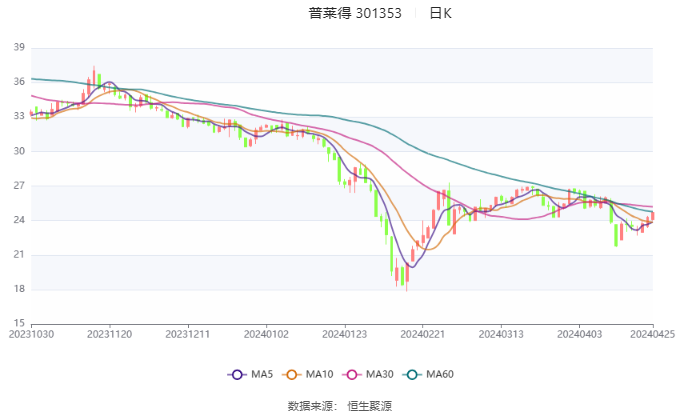Click the 27 price axis label
Screen dimensions: 680x413
tap(19, 185)
